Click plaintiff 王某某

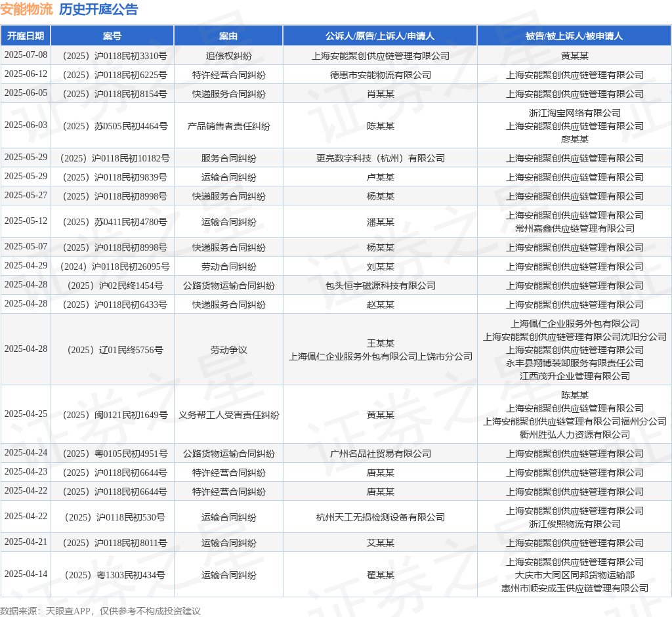pos(380,343)
